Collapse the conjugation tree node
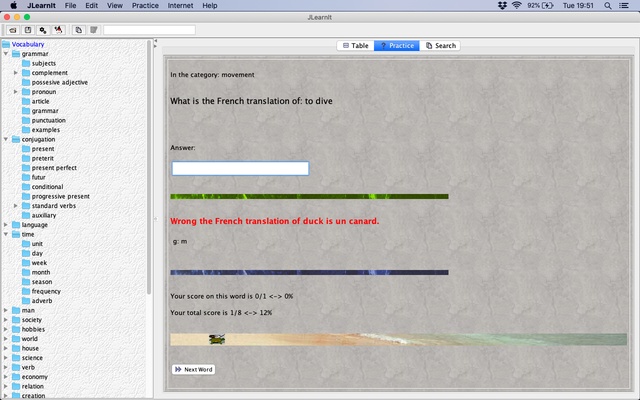 click(x=6, y=139)
